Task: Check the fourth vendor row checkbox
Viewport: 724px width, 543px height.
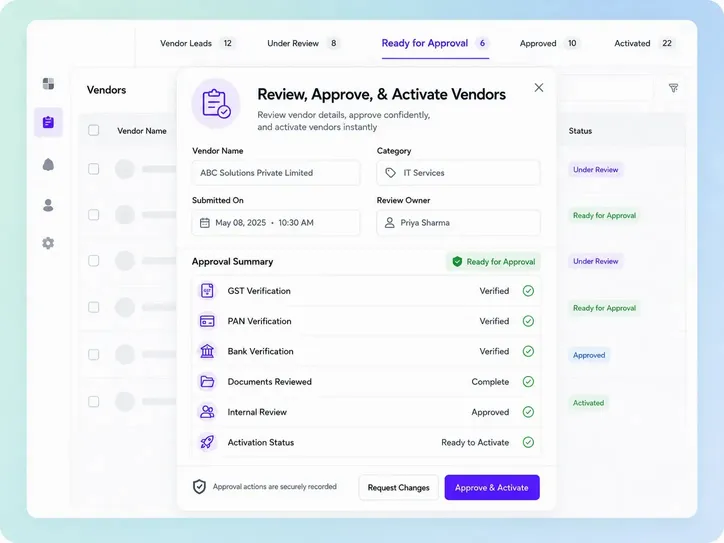Action: 94,307
